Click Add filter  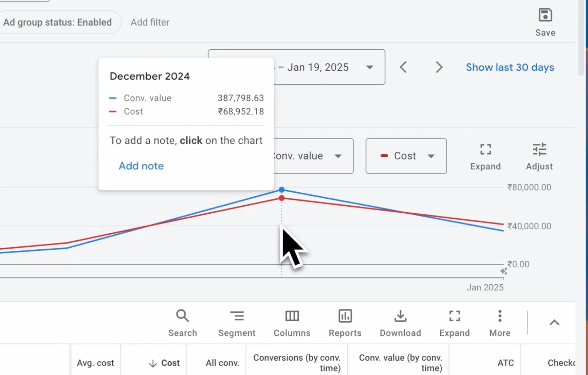(x=150, y=22)
